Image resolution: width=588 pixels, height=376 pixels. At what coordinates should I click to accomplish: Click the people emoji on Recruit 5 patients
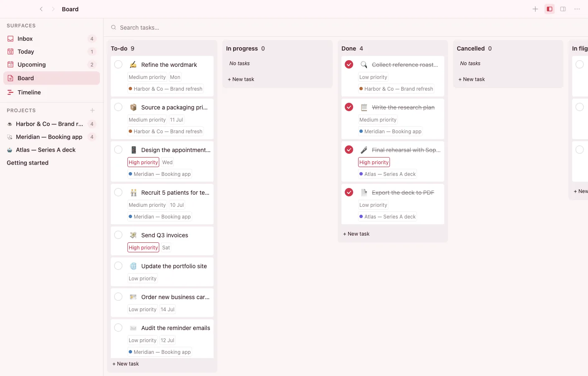tap(133, 193)
